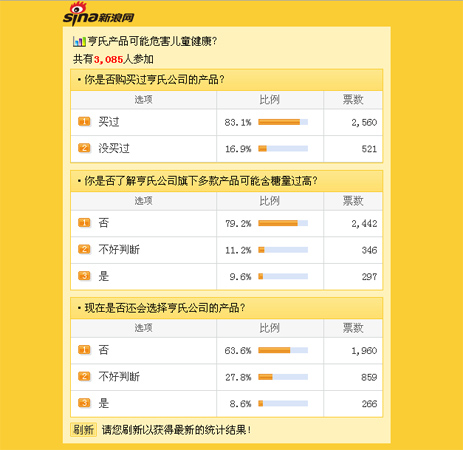Select the 不好判断 row in last question

[227, 377]
